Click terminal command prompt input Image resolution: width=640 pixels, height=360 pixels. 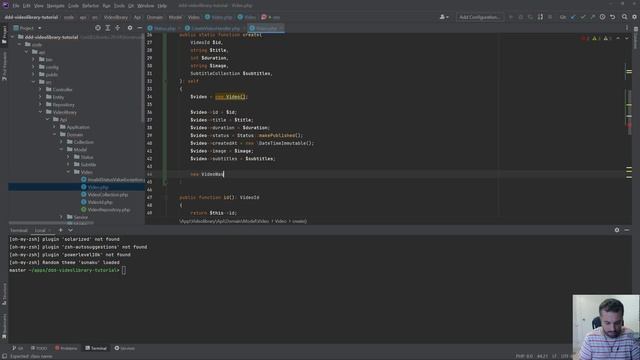tap(124, 270)
